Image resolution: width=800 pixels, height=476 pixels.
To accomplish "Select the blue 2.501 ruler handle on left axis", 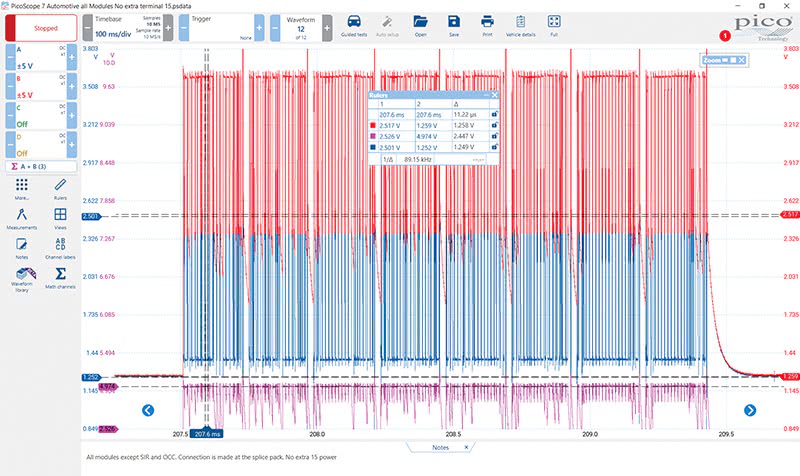I will pyautogui.click(x=92, y=216).
